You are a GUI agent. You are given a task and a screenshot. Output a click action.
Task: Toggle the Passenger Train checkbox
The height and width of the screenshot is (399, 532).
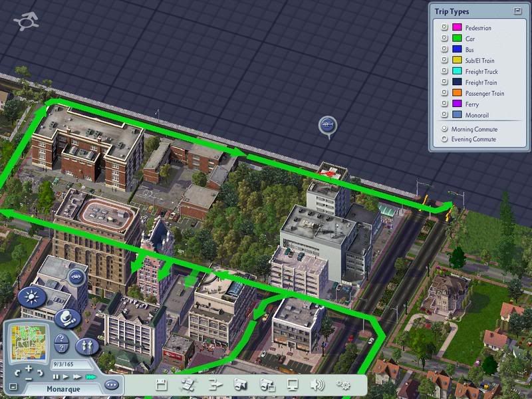(x=444, y=92)
